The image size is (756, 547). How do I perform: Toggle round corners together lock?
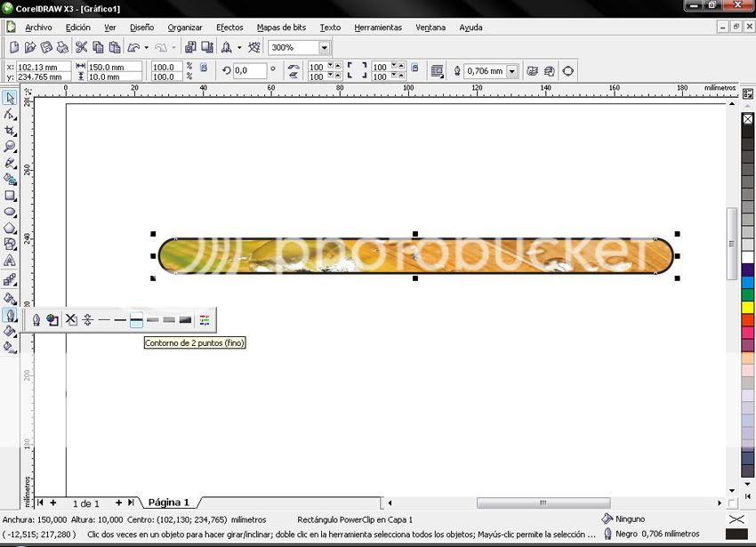[x=414, y=68]
